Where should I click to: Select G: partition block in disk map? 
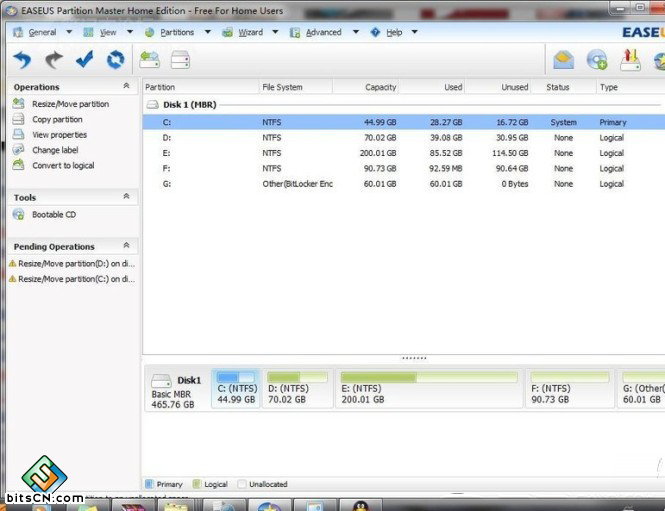[x=641, y=388]
